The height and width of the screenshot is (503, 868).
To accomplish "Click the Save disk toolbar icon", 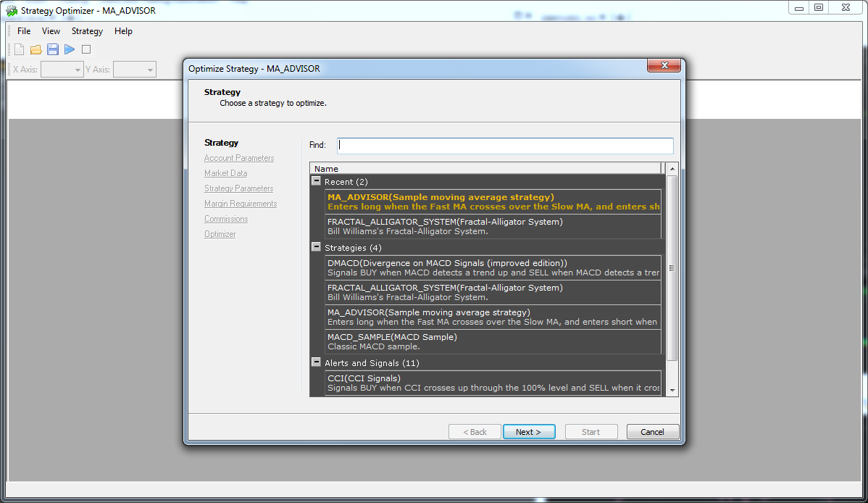I will 53,49.
